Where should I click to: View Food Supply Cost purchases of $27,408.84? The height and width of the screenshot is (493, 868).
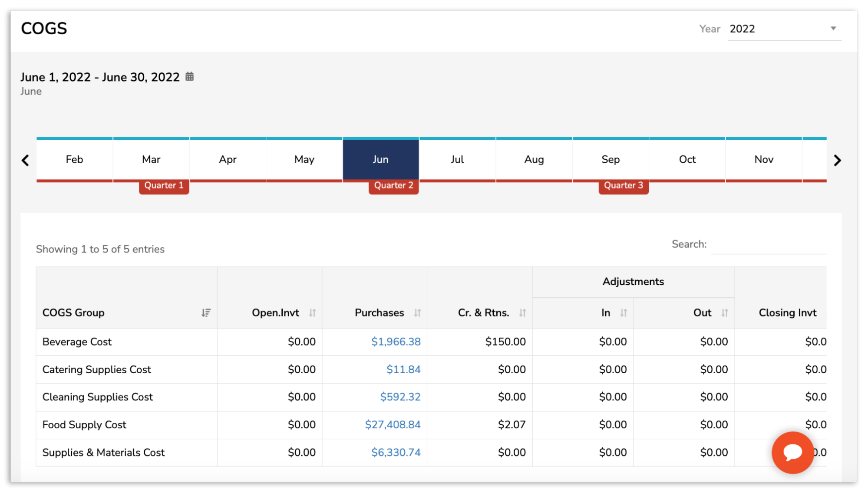[392, 424]
